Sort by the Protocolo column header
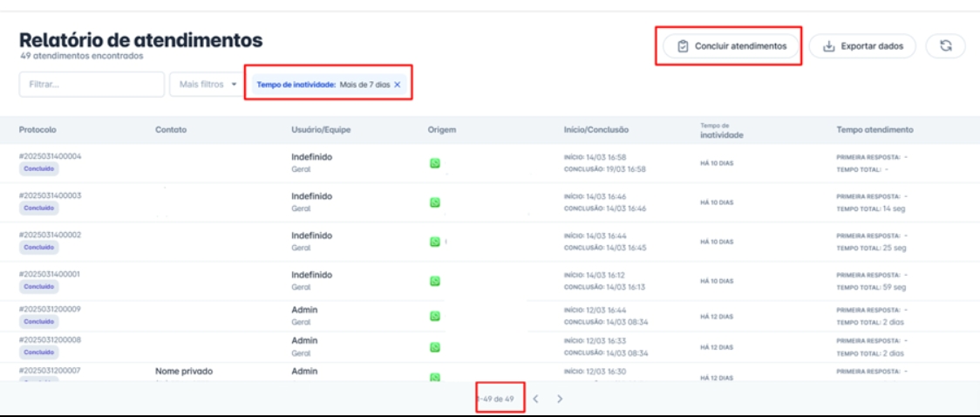Image resolution: width=980 pixels, height=417 pixels. (x=37, y=130)
